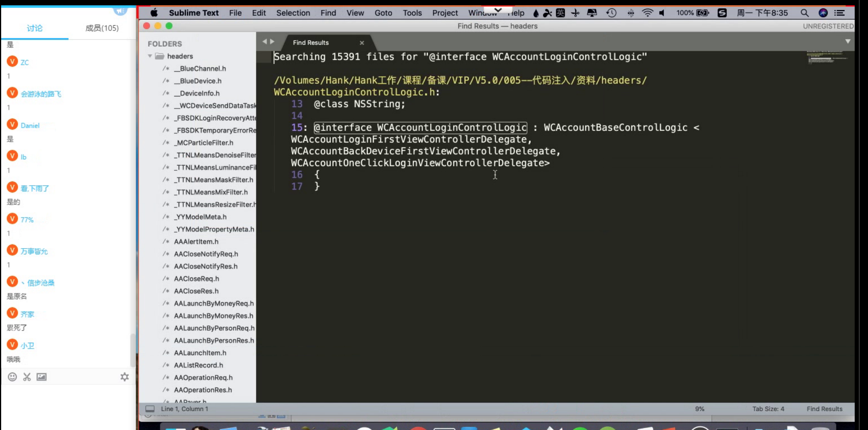868x430 pixels.
Task: Collapse the headers folder tree
Action: point(150,56)
